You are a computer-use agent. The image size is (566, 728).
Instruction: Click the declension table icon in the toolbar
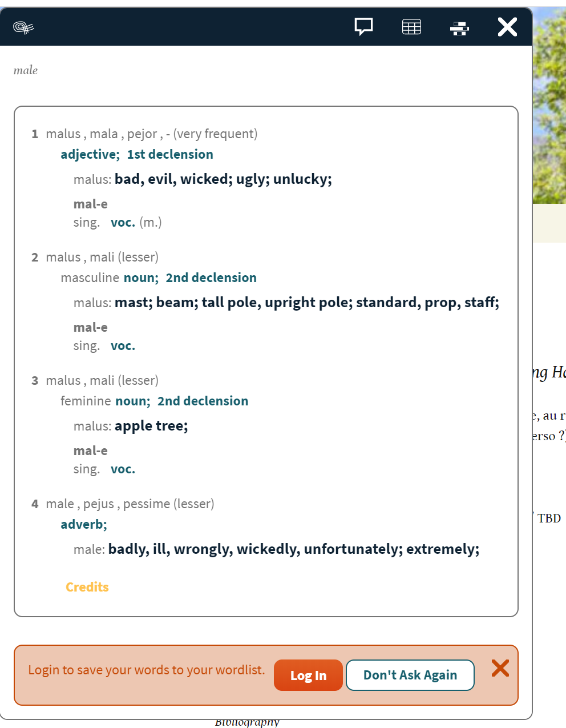[411, 26]
